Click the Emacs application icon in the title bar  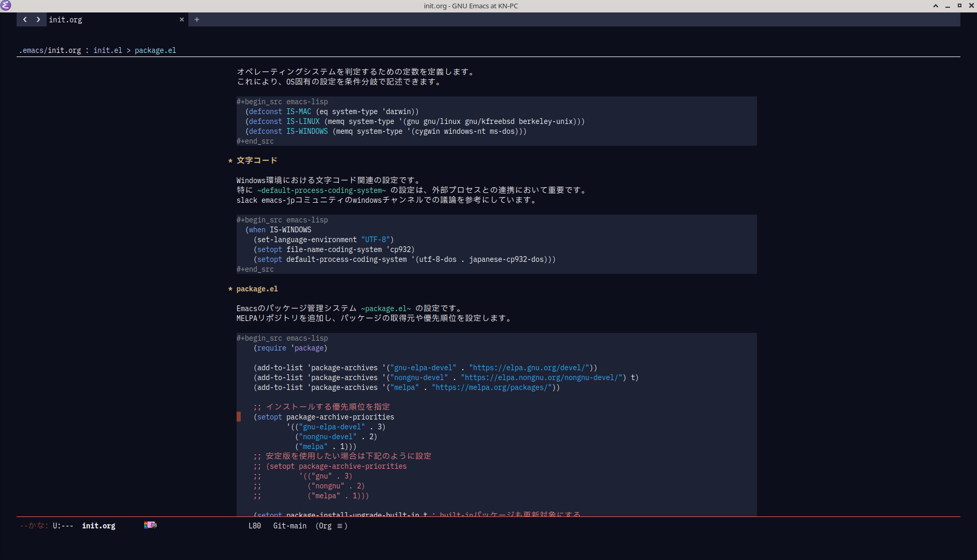[x=6, y=6]
